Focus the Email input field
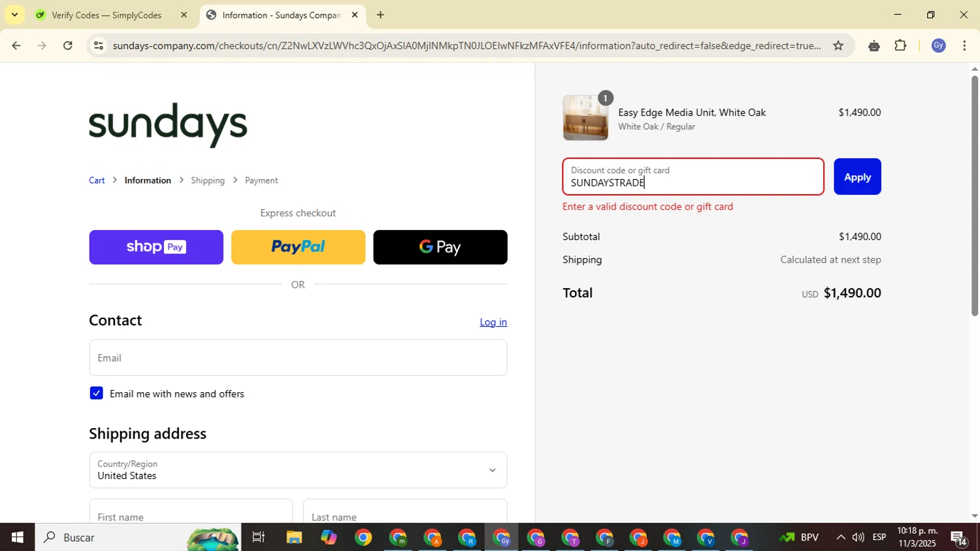This screenshot has height=551, width=980. (x=298, y=358)
